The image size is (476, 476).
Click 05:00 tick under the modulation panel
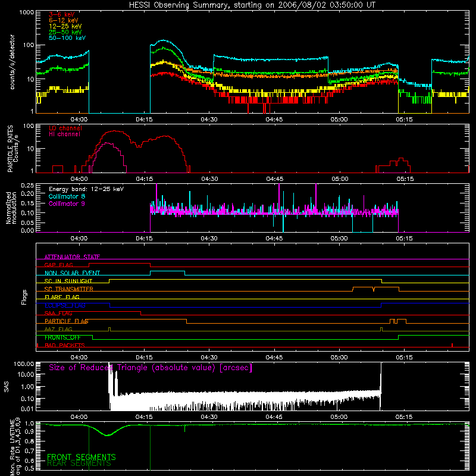(x=339, y=239)
